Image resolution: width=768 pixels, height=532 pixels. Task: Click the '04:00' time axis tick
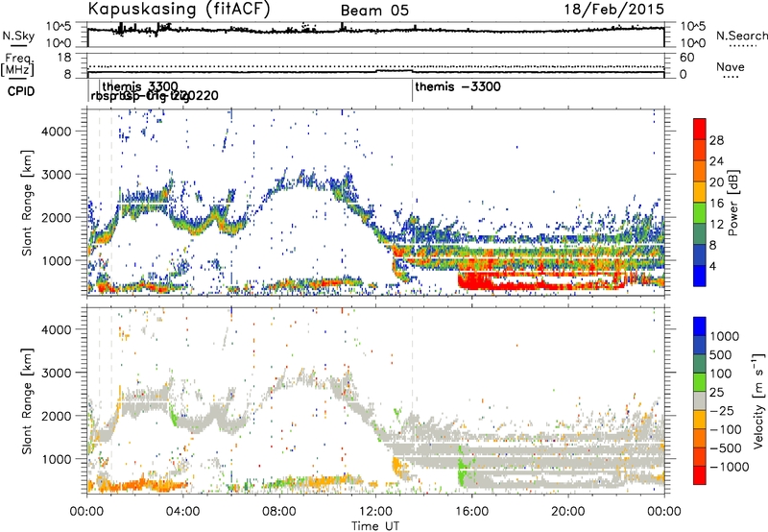coord(182,512)
